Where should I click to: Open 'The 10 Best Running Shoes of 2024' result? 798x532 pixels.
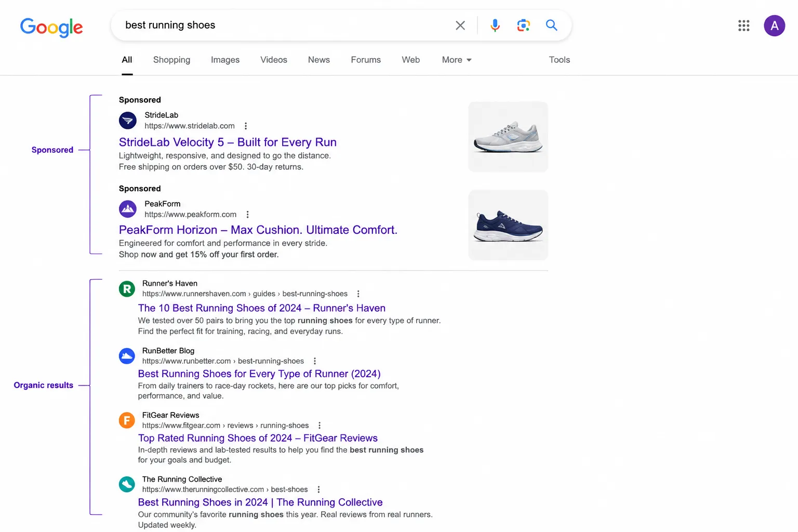[x=262, y=308]
